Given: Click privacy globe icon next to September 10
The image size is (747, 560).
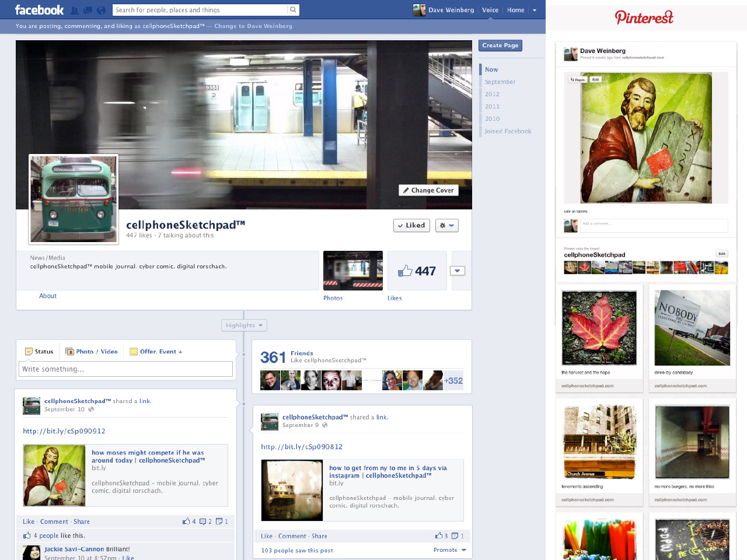Looking at the screenshot, I should click(x=91, y=409).
